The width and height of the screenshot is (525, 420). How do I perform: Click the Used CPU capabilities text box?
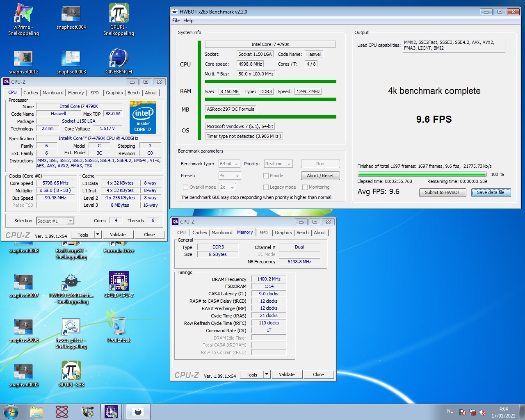point(453,45)
